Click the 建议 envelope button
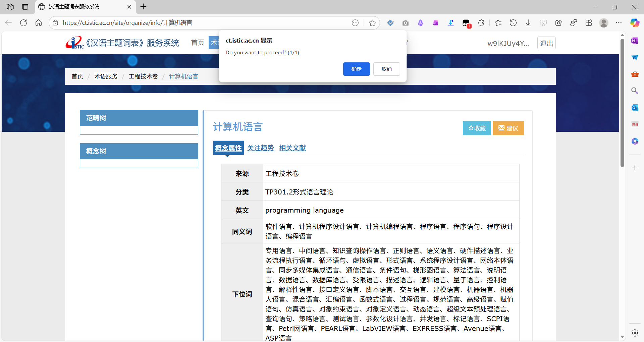644x342 pixels. click(508, 128)
